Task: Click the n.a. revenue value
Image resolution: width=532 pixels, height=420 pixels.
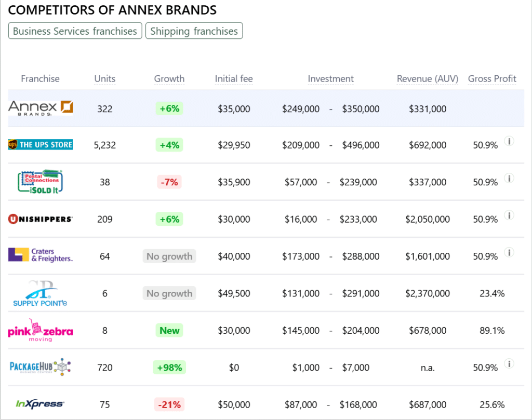Action: point(428,368)
